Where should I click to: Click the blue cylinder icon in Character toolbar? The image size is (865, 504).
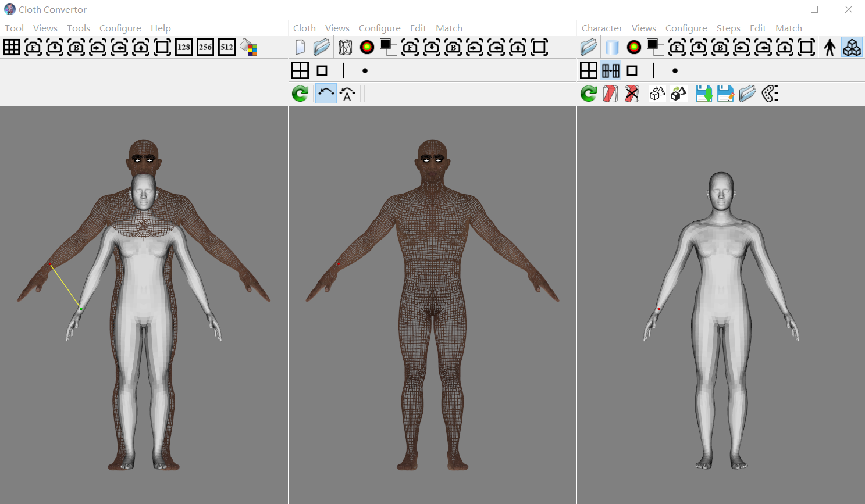click(612, 47)
